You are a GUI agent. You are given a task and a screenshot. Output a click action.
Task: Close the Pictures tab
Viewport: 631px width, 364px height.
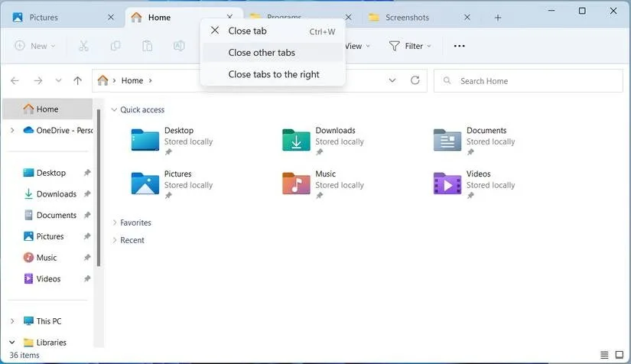coord(111,18)
